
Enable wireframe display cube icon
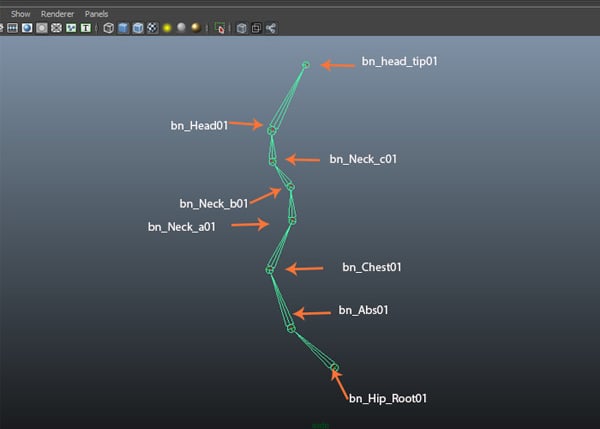pos(108,28)
